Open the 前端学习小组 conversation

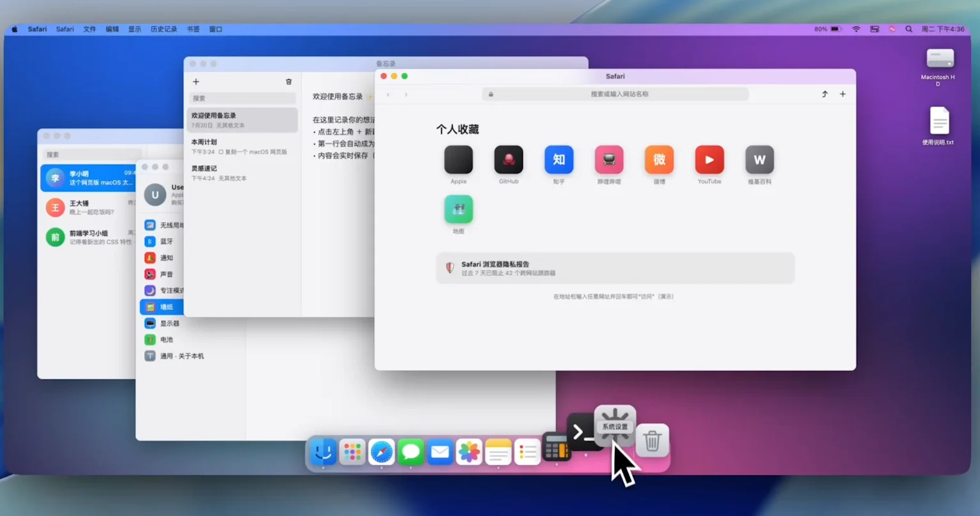[x=88, y=237]
